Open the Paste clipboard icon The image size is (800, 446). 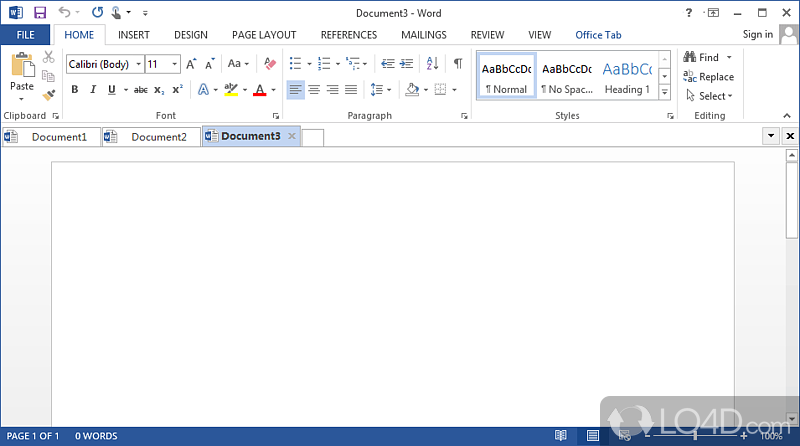coord(22,65)
